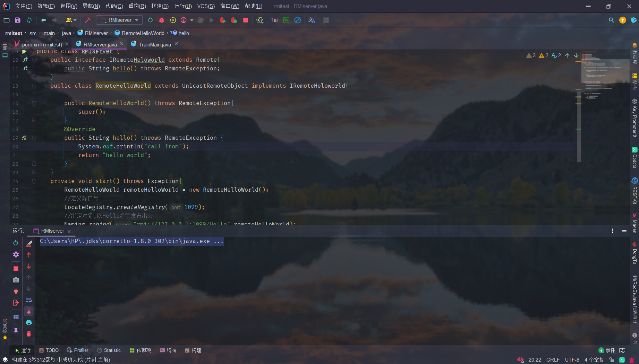The width and height of the screenshot is (639, 364).
Task: Open the CRLF line separator selector
Action: (x=553, y=360)
